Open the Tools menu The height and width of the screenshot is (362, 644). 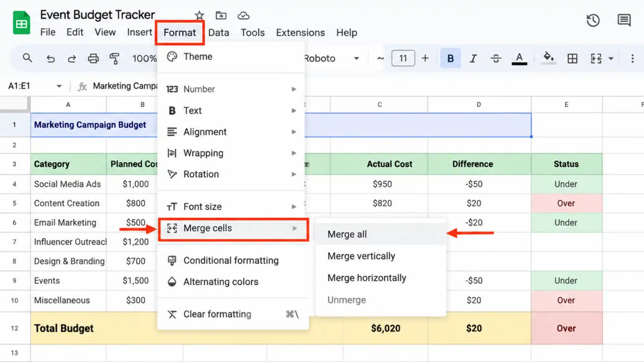click(x=253, y=33)
